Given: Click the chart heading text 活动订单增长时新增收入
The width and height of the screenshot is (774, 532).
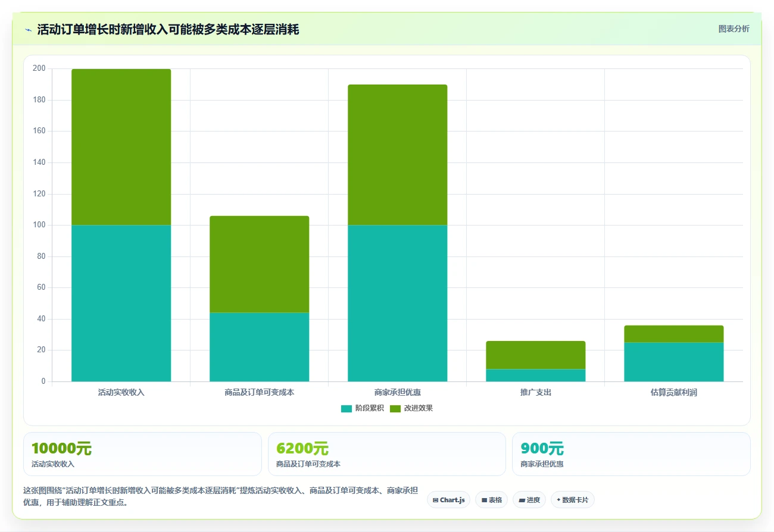Looking at the screenshot, I should [x=102, y=29].
